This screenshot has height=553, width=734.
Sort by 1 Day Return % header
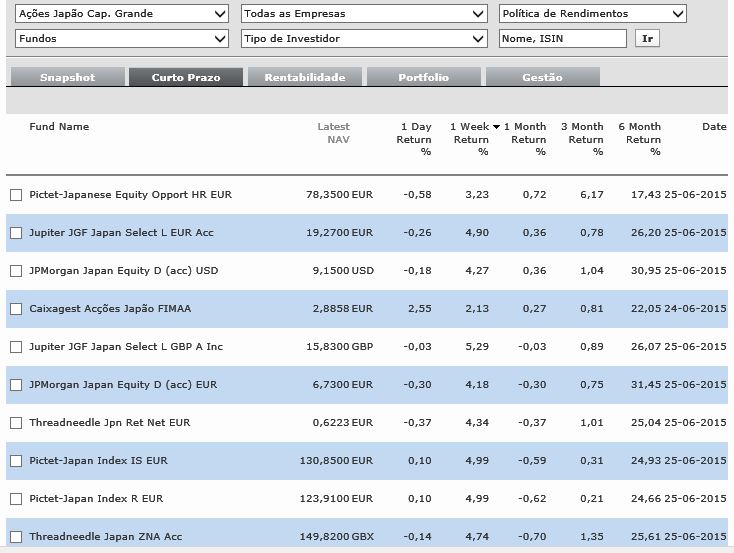coord(414,139)
